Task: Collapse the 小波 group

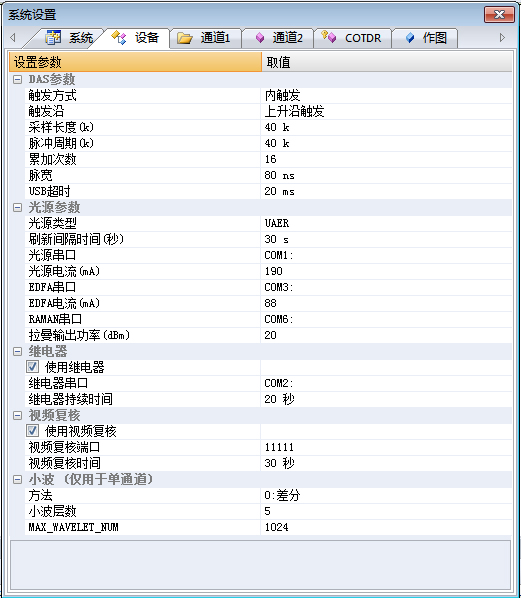Action: point(18,479)
